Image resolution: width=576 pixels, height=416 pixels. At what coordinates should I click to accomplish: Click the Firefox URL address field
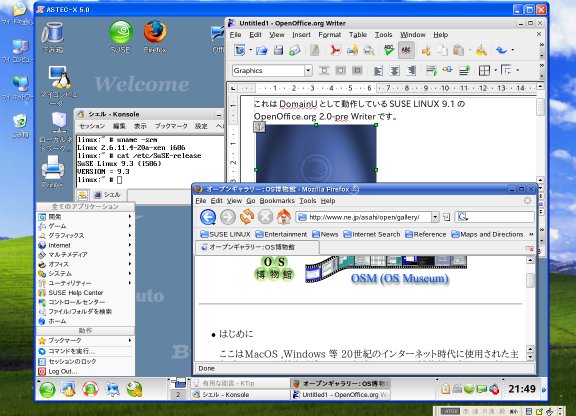point(364,217)
